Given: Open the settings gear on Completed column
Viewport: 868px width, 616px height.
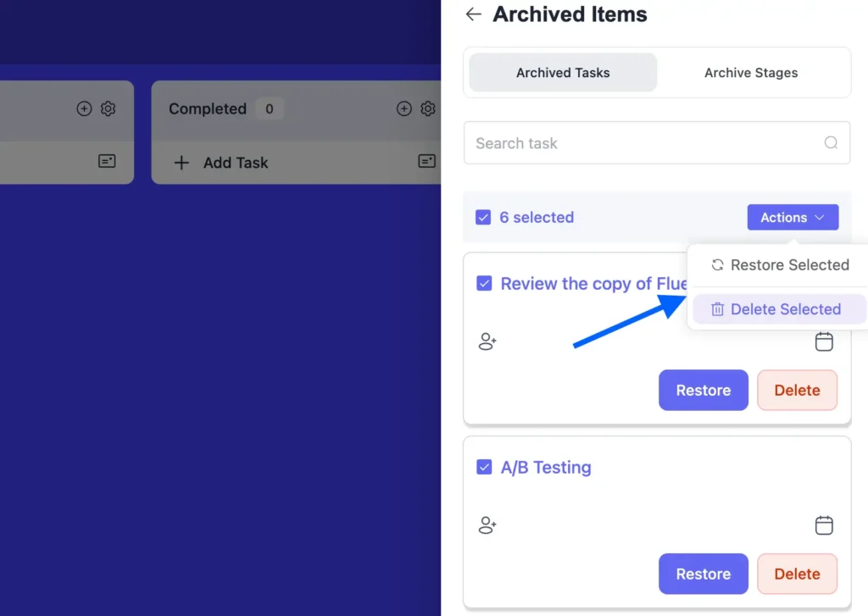Looking at the screenshot, I should coord(428,108).
